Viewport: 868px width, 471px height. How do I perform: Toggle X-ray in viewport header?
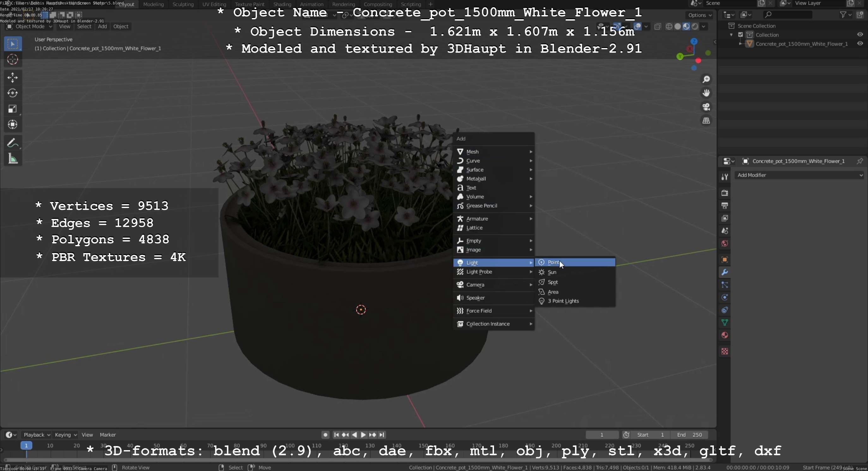[658, 27]
